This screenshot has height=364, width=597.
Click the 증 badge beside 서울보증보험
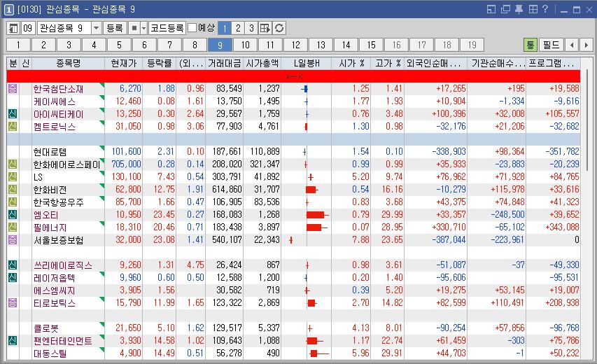[13, 239]
